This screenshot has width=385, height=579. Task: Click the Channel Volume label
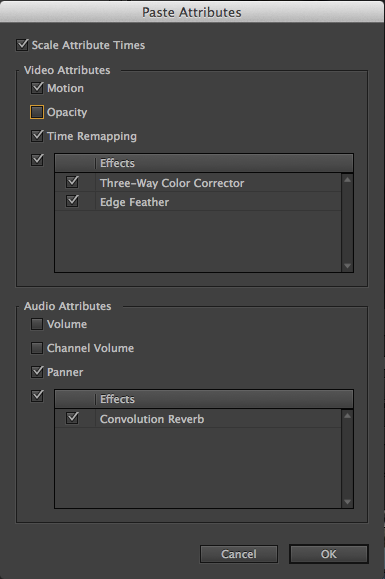tap(90, 348)
